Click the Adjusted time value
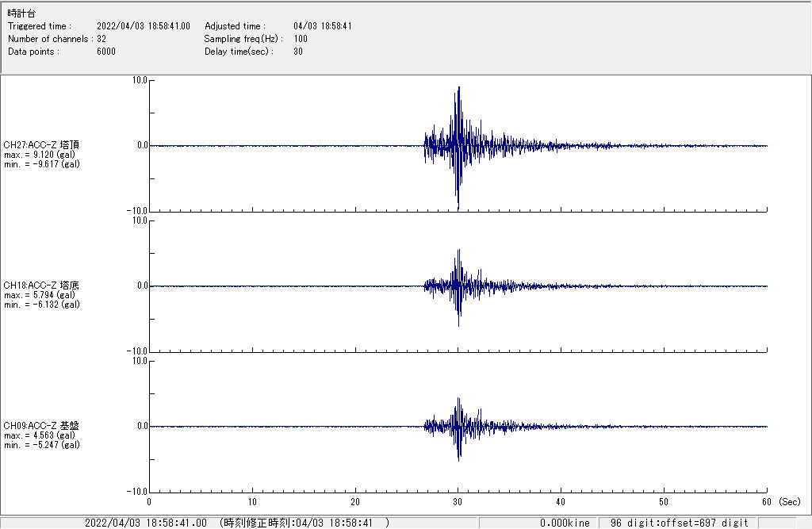The image size is (812, 529). pyautogui.click(x=322, y=26)
